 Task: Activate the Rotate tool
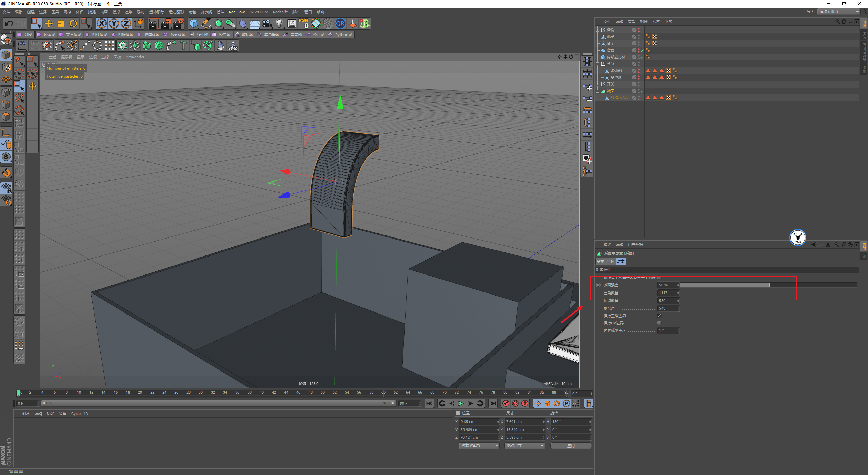[x=73, y=23]
